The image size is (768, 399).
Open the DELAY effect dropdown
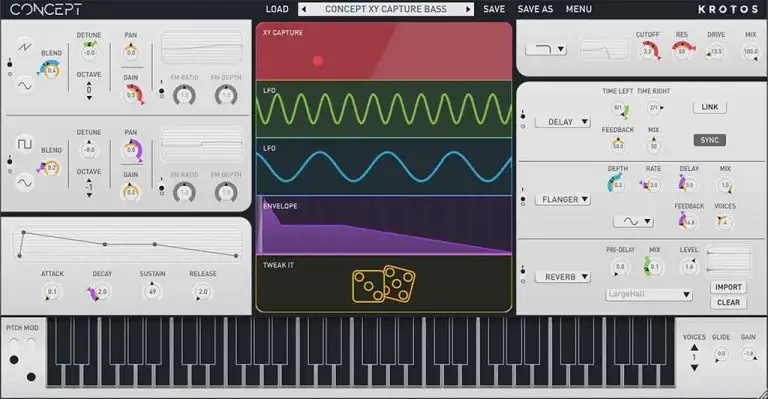point(563,122)
